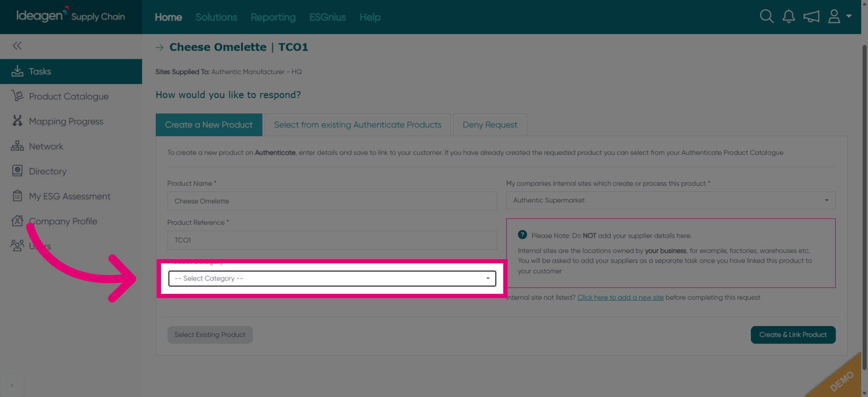Click the Product Name input field
Screen dimensions: 868x397
pyautogui.click(x=332, y=201)
